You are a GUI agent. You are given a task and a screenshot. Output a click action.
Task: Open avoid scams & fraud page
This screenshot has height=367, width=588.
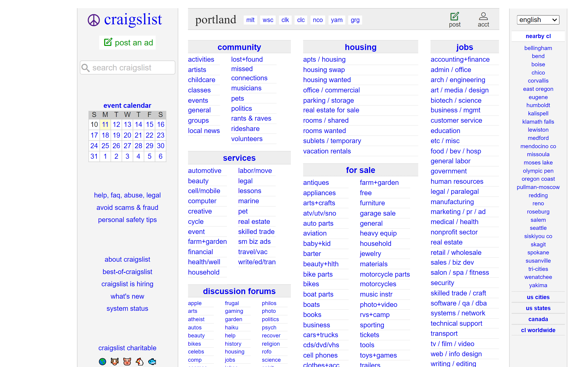(x=127, y=208)
